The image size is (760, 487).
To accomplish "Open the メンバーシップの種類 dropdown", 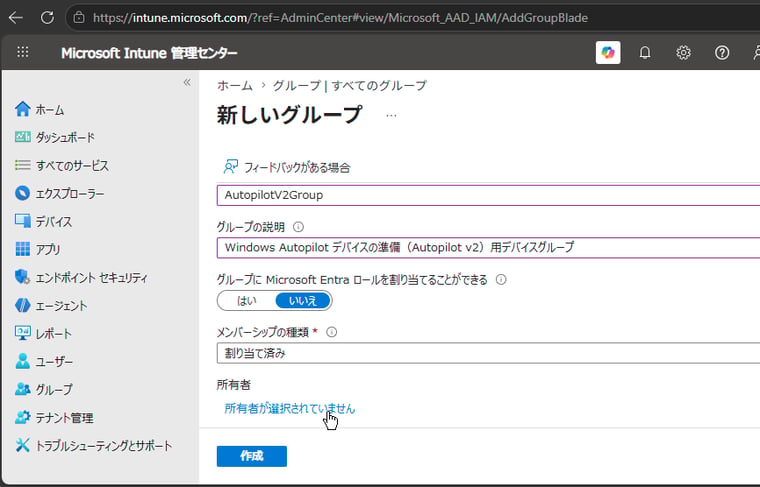I will pyautogui.click(x=488, y=353).
